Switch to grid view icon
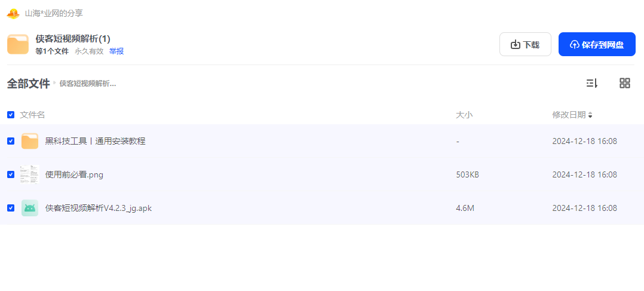Image resolution: width=644 pixels, height=291 pixels. click(625, 84)
